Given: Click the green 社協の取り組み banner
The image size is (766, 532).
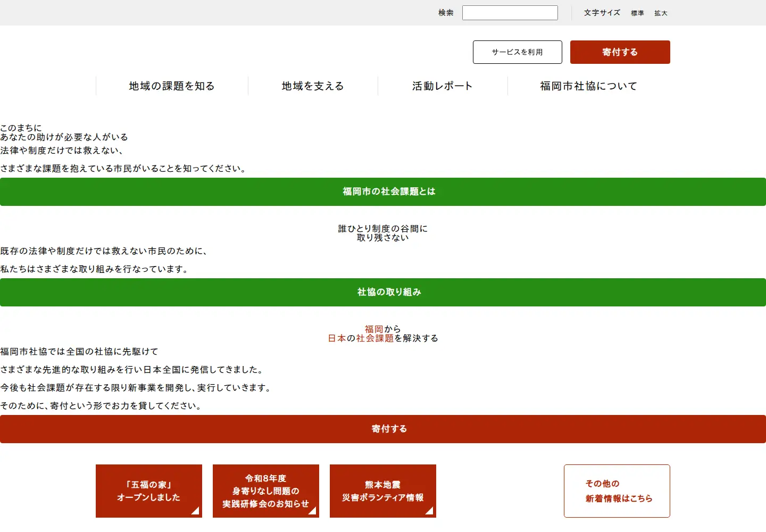Looking at the screenshot, I should click(x=383, y=292).
